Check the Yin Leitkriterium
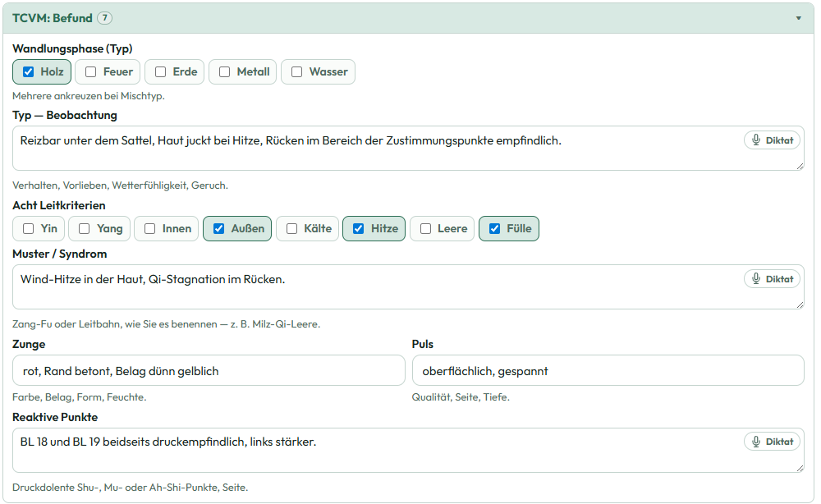The height and width of the screenshot is (504, 821). point(29,229)
